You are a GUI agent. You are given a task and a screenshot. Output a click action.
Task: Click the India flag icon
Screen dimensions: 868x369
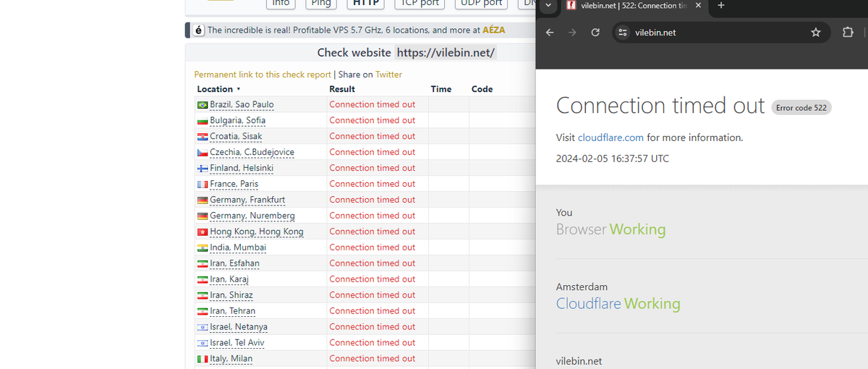[x=203, y=248]
